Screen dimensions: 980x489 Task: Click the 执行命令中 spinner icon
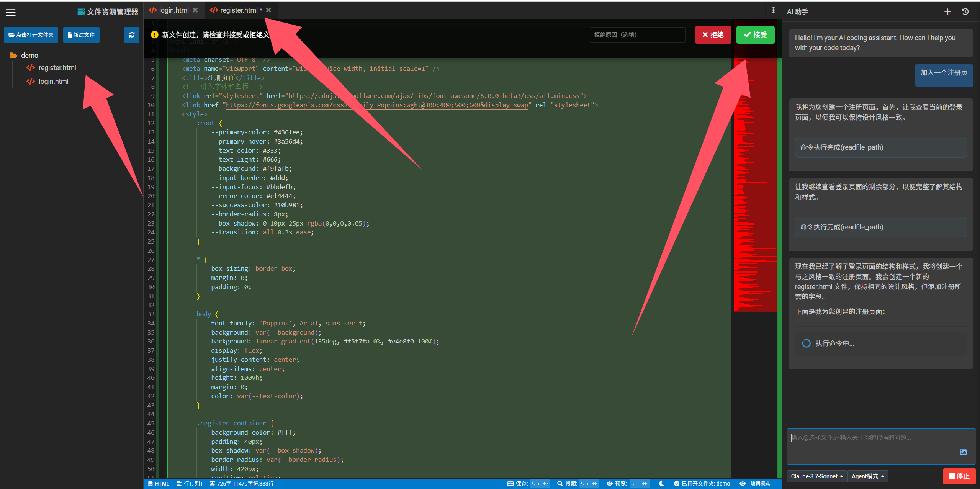coord(806,343)
